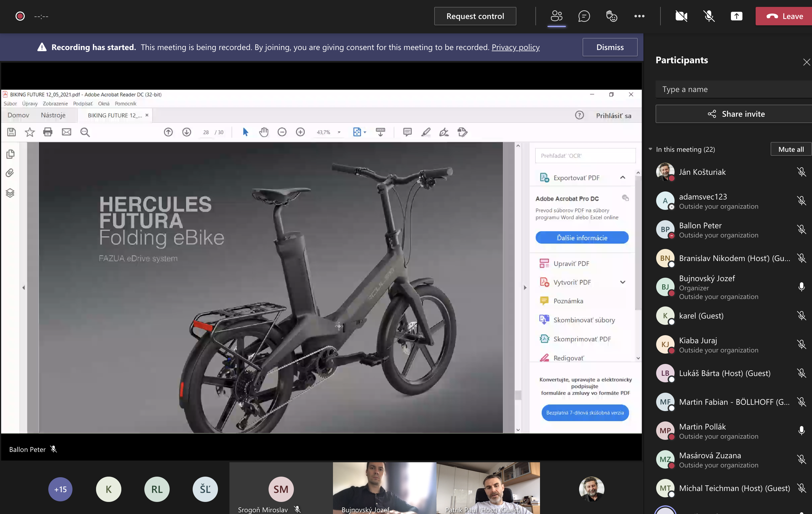The height and width of the screenshot is (514, 812).
Task: Click the save file icon
Action: 12,132
